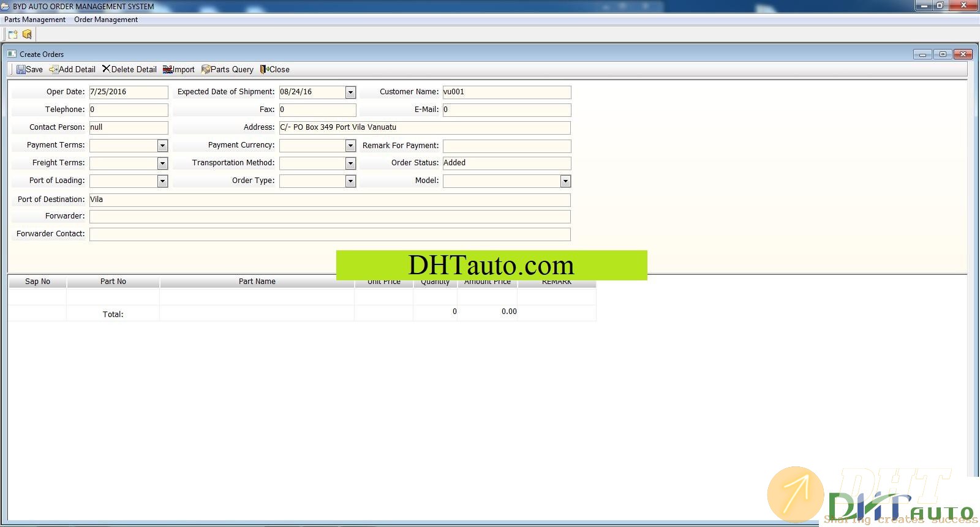Viewport: 980px width, 527px height.
Task: Maximize the Create Orders inner window
Action: pos(943,54)
